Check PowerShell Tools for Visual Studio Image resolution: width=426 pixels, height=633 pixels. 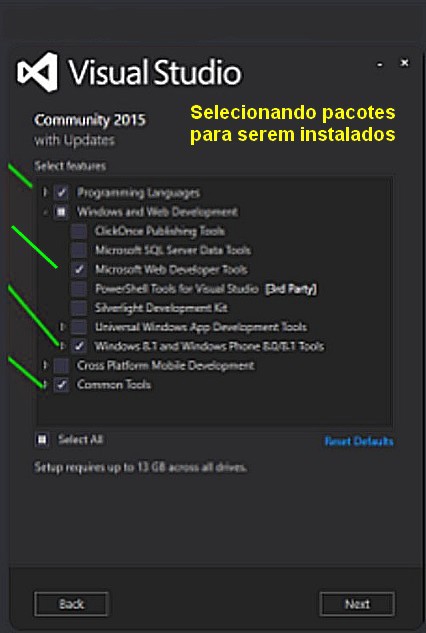click(79, 289)
